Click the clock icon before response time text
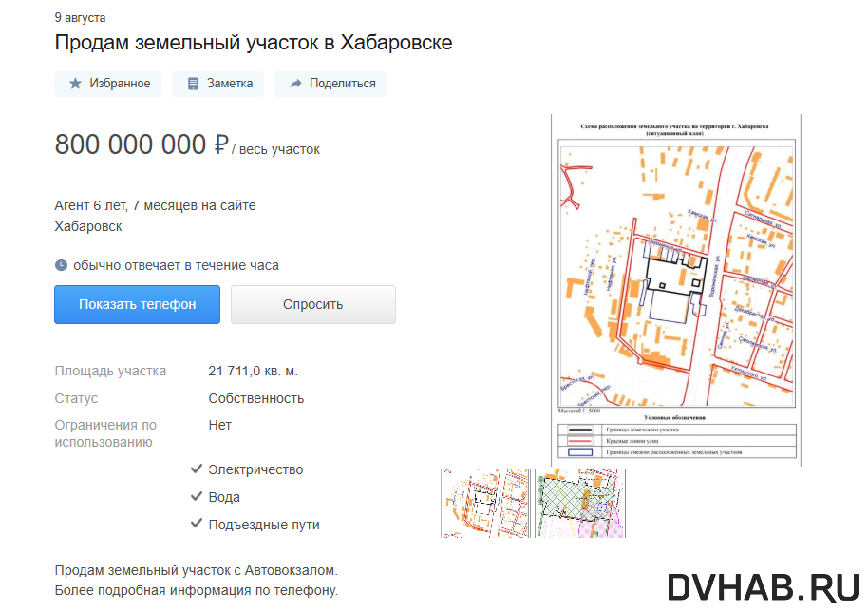This screenshot has height=613, width=868. [x=61, y=265]
